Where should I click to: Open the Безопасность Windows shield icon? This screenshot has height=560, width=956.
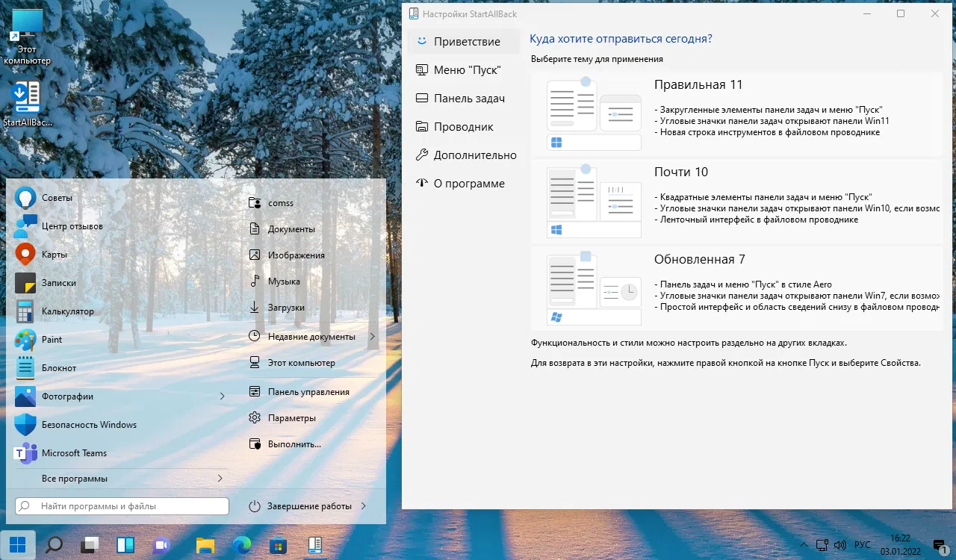click(x=26, y=425)
